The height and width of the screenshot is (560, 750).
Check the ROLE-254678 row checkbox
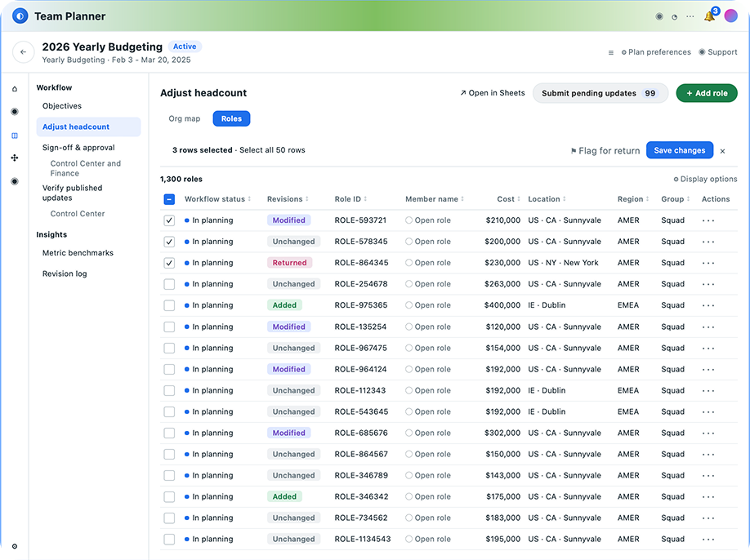pos(169,284)
